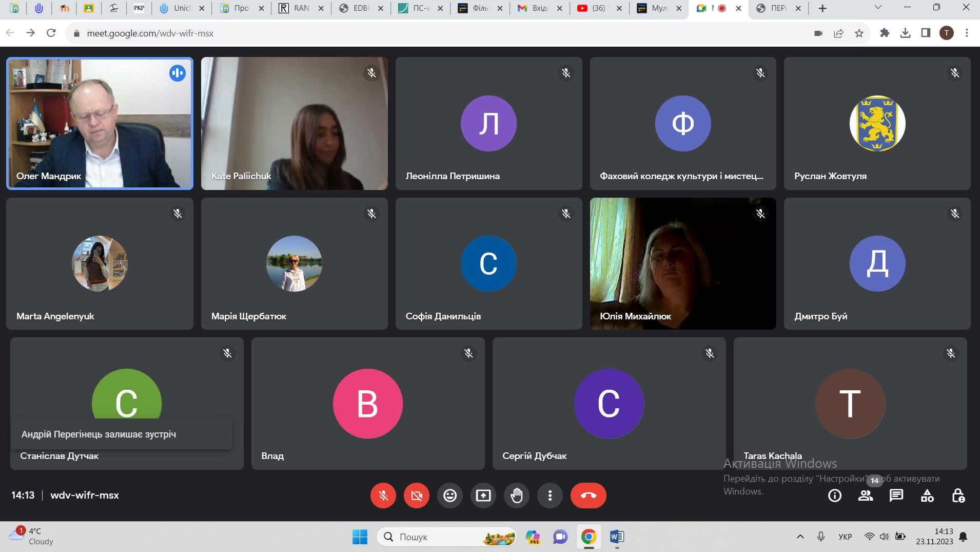Show the participants list
The image size is (980, 552).
click(866, 496)
